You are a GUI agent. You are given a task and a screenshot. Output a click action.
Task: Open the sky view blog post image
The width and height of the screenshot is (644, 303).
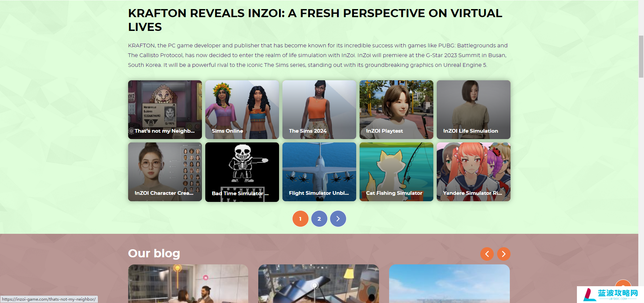(449, 284)
